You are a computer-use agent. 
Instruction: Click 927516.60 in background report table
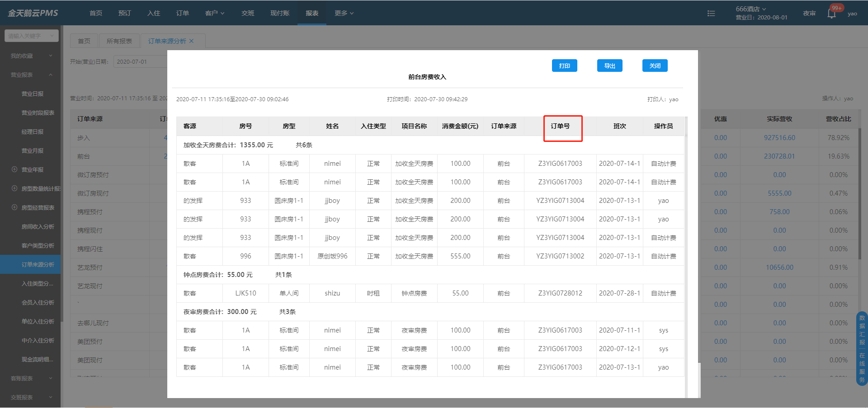coord(779,138)
